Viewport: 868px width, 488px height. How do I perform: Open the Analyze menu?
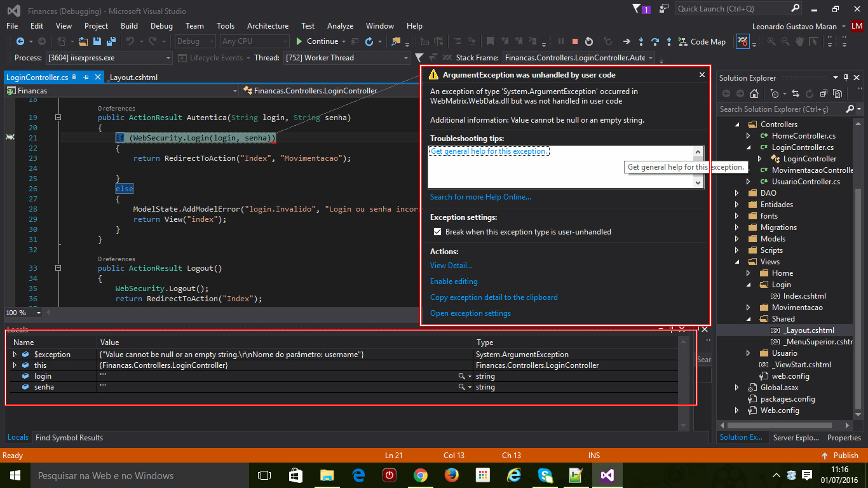pos(340,26)
